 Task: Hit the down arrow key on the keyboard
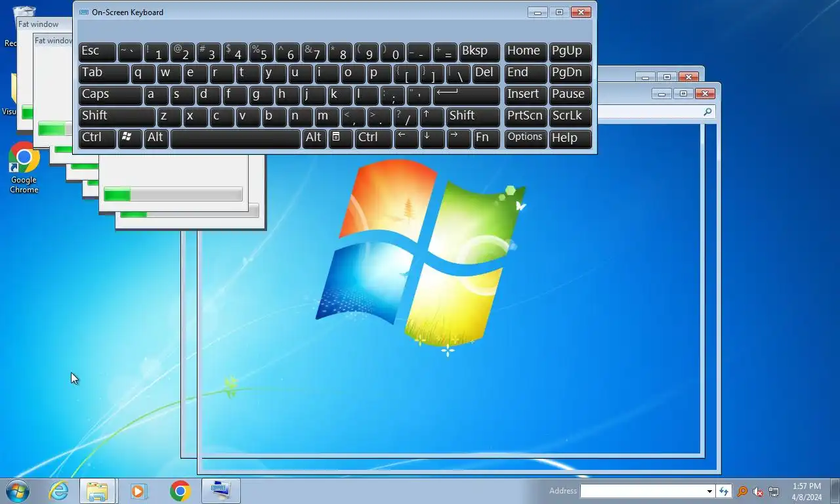pyautogui.click(x=432, y=138)
